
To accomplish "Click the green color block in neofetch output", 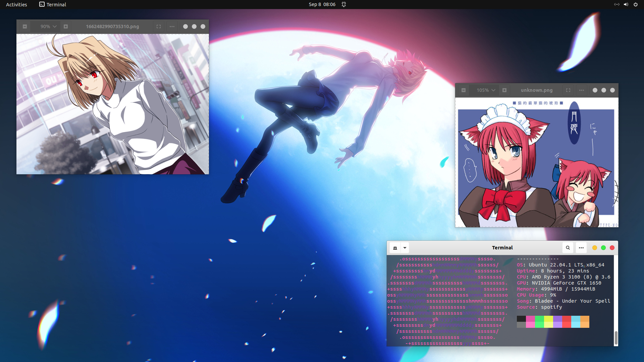I will pos(539,322).
